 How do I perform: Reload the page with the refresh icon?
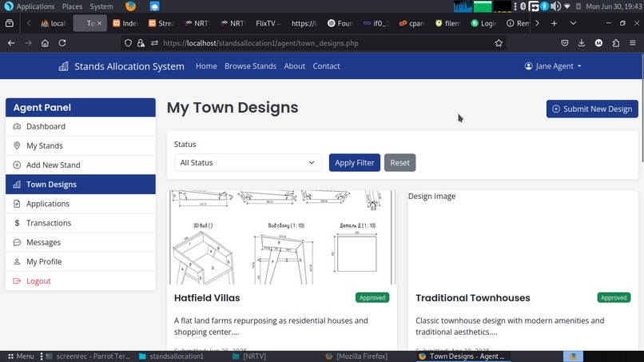(62, 43)
